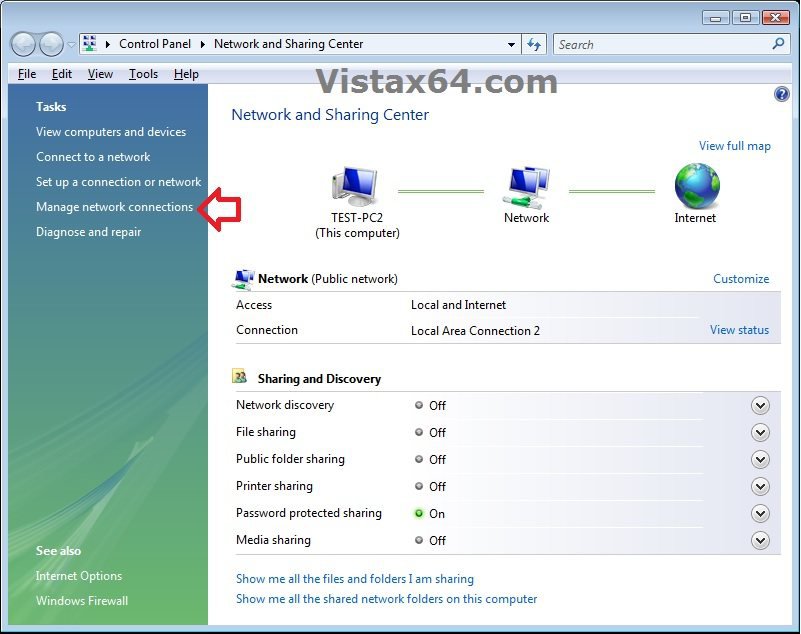Click the Refresh icon in the address bar
Image resolution: width=801 pixels, height=634 pixels.
coord(534,44)
